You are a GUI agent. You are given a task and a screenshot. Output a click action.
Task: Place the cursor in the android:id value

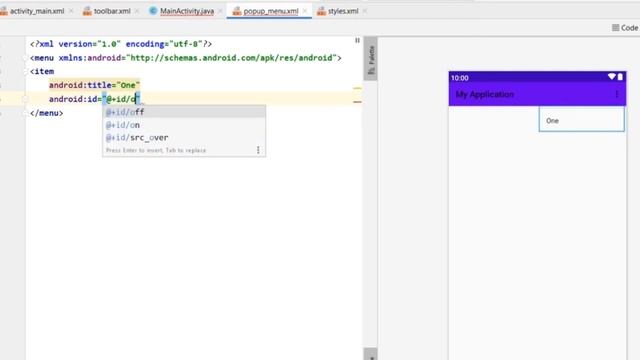tap(121, 99)
